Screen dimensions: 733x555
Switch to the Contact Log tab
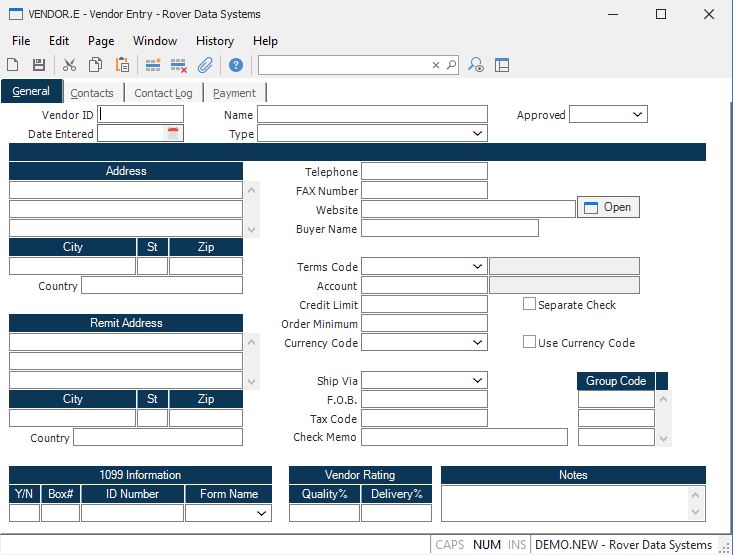pyautogui.click(x=163, y=93)
